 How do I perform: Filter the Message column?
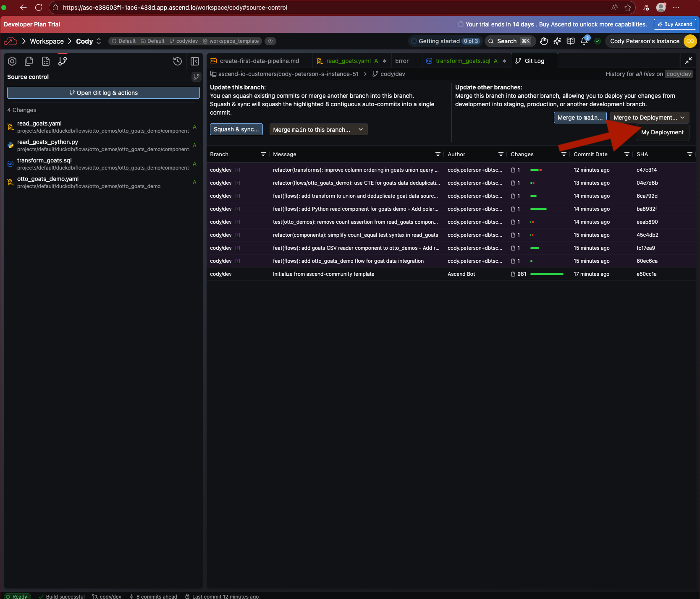[x=438, y=154]
